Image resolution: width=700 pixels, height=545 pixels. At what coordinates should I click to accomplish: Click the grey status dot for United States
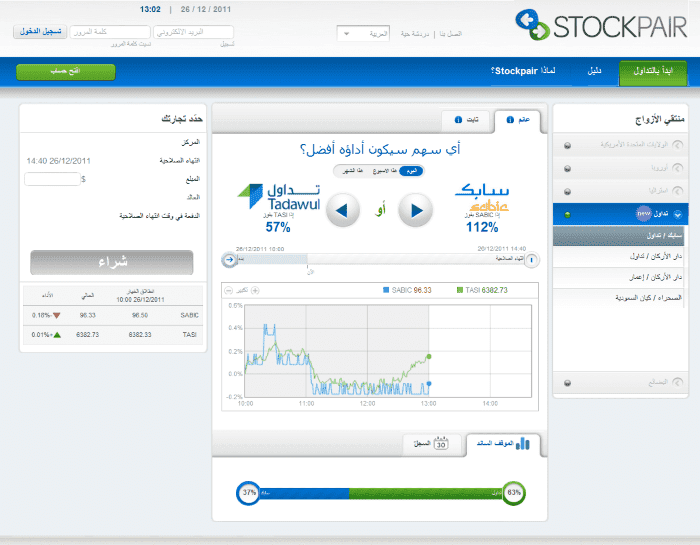pos(567,146)
